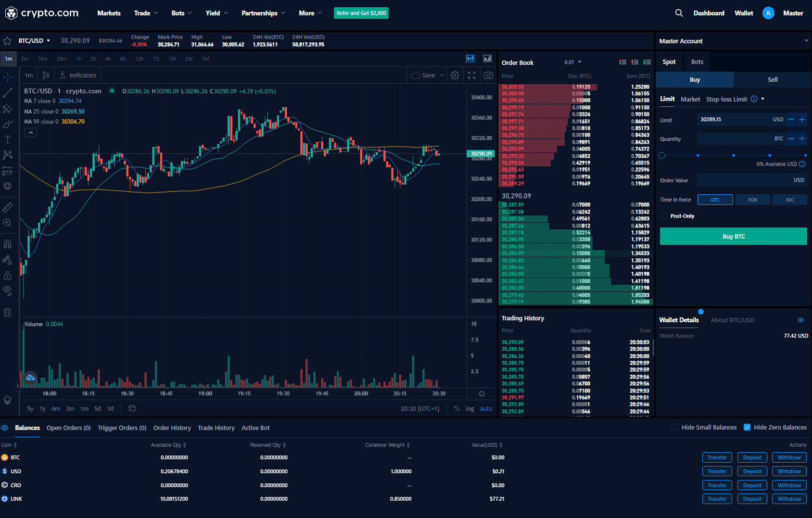Select GTC time in force

pos(715,200)
